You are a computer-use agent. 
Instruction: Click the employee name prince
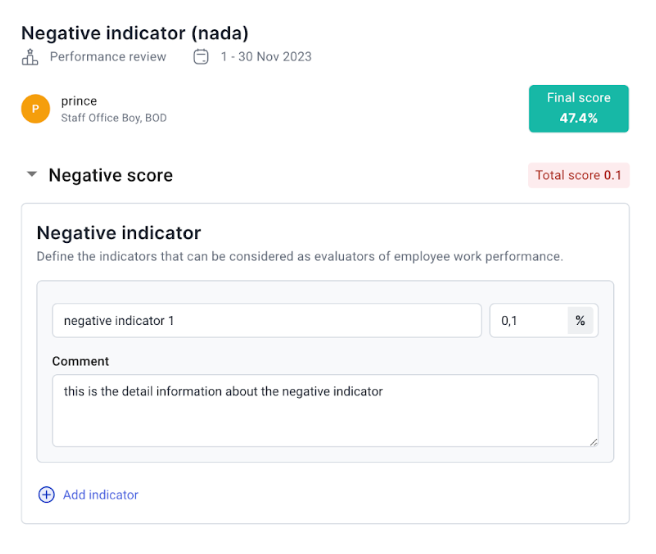tap(79, 101)
